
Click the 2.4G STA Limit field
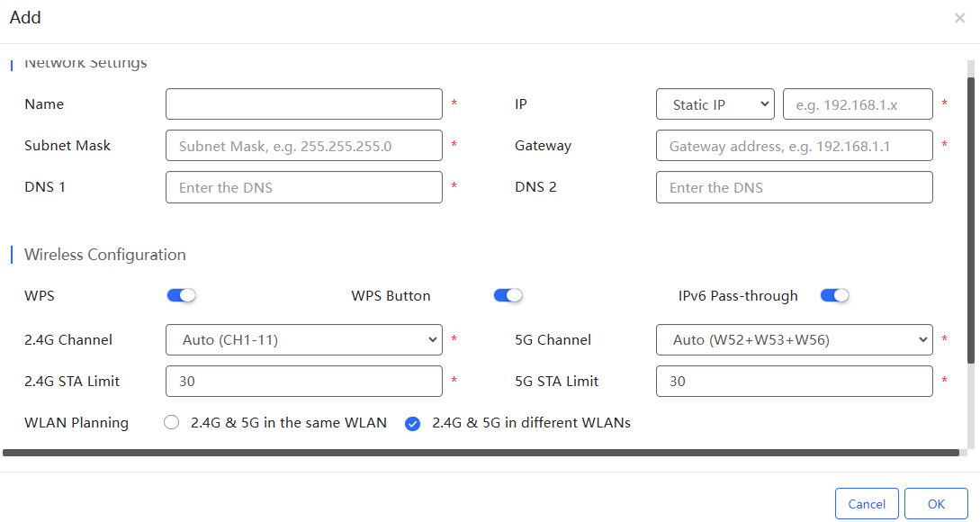[x=304, y=382]
